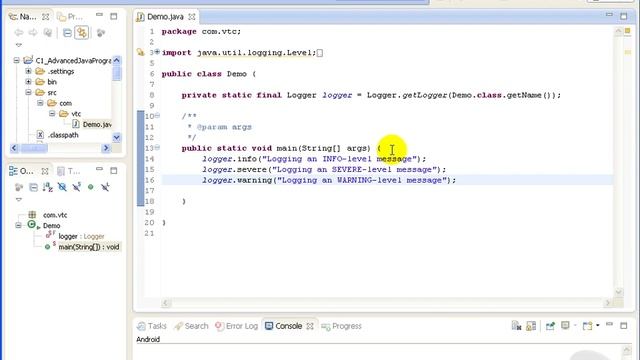The width and height of the screenshot is (640, 360).
Task: Switch to the Task List tab
Action: click(x=69, y=171)
